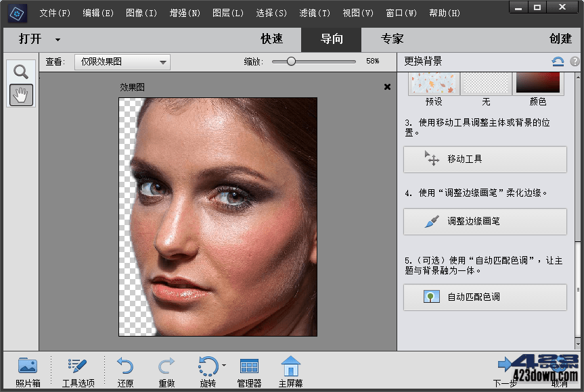Screen dimensions: 584x392
Task: Select the Hand tool
Action: pyautogui.click(x=20, y=95)
